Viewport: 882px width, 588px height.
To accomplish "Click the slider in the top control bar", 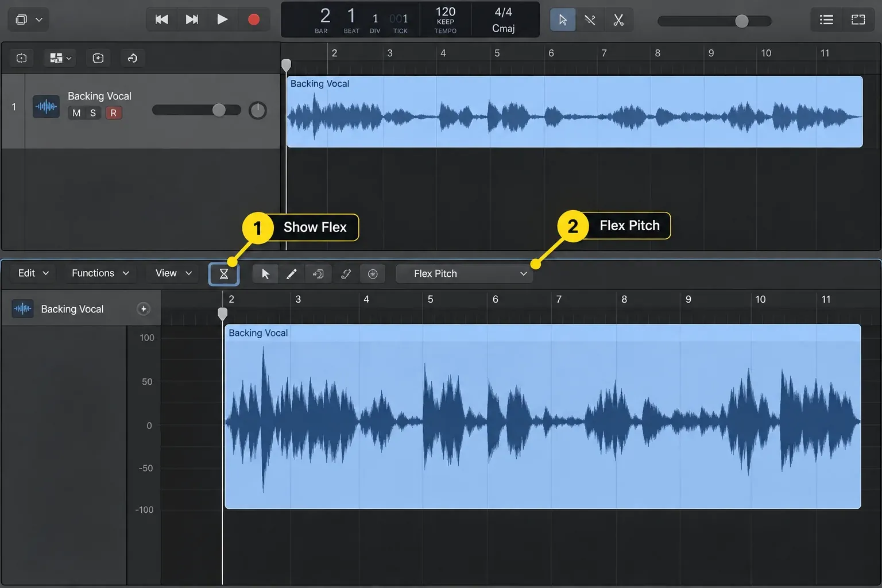I will click(x=714, y=21).
